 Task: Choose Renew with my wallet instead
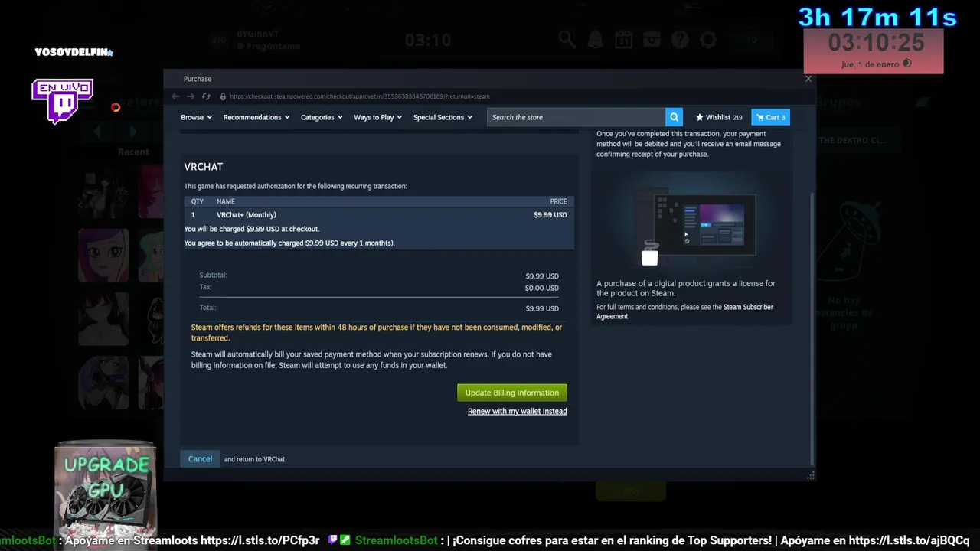(518, 412)
